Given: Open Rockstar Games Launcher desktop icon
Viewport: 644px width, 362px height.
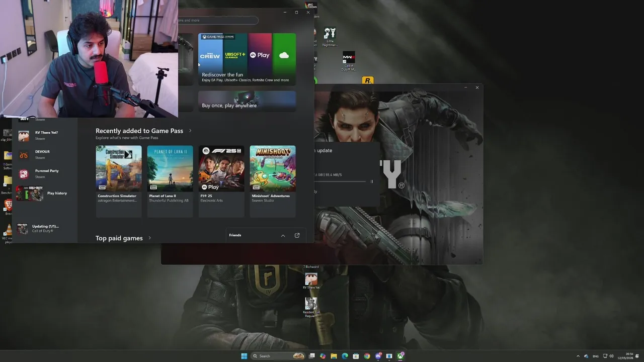Looking at the screenshot, I should 368,80.
